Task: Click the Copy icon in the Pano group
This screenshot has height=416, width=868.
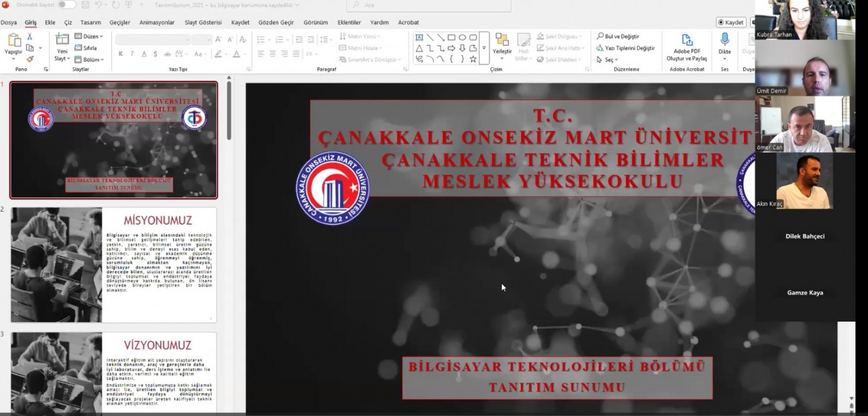Action: 30,48
